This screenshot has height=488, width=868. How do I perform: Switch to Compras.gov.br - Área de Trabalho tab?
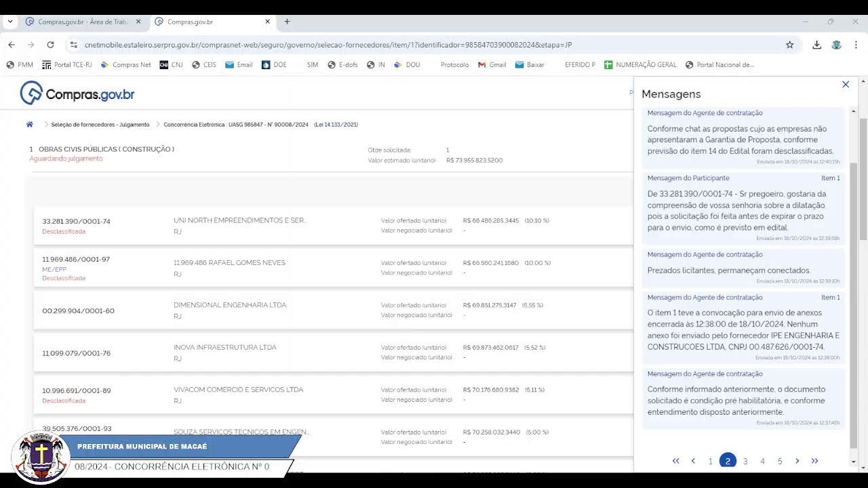point(83,22)
